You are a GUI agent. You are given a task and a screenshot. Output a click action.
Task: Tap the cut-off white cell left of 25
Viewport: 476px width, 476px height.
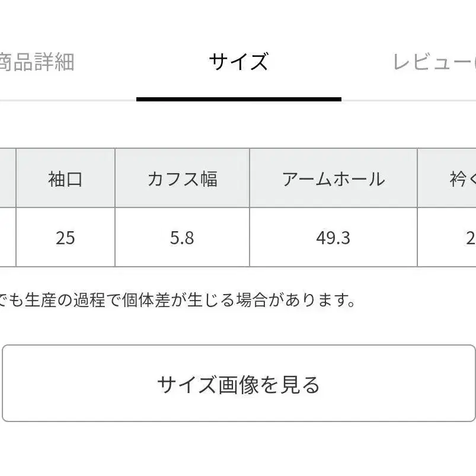7,238
